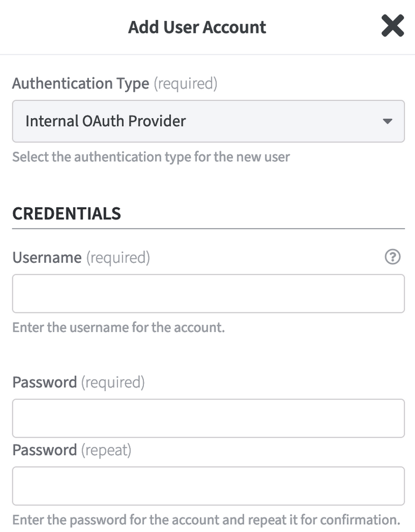Click the password confirmation hint text
The width and height of the screenshot is (415, 532).
[206, 520]
